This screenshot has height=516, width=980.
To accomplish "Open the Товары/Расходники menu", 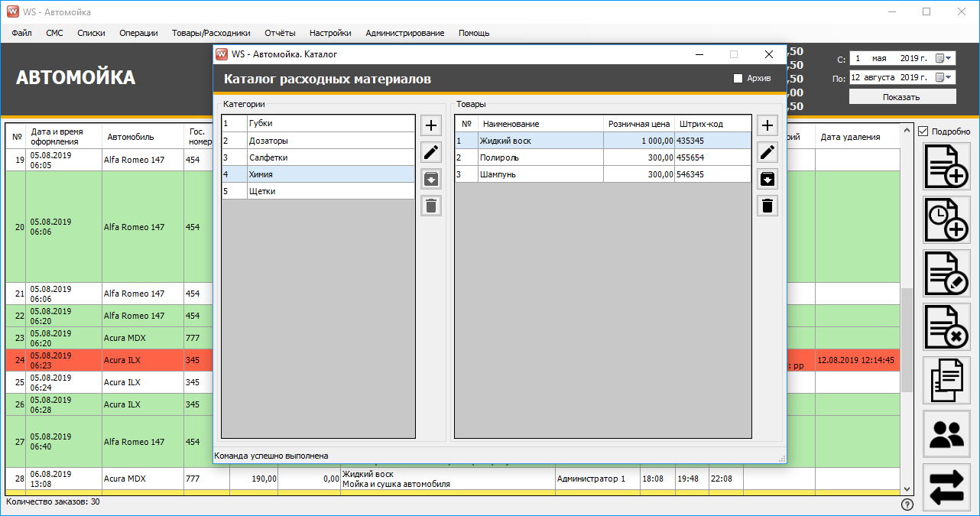I will click(x=211, y=33).
